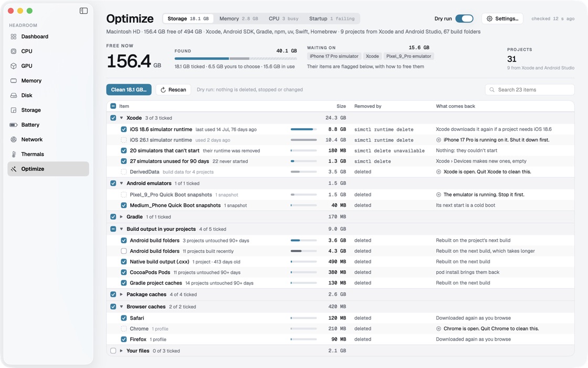Click the Xcode waiting-on chip

tap(372, 56)
